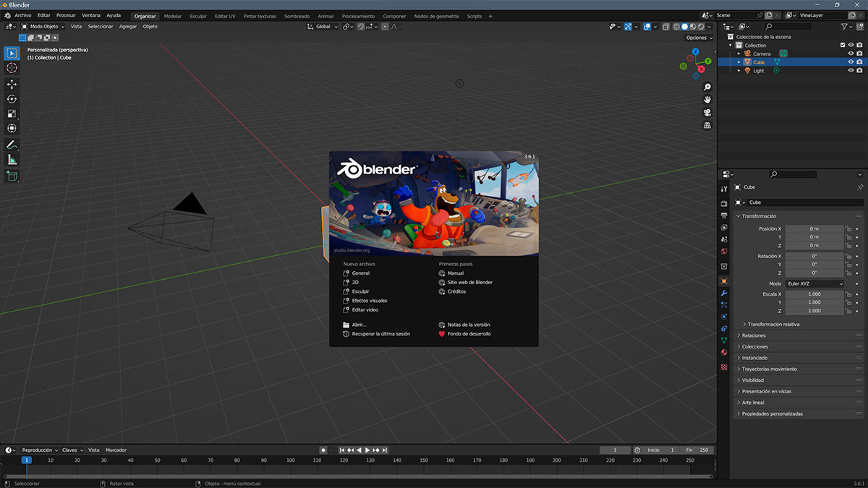The image size is (868, 488).
Task: Open the Procesar menu
Action: tap(66, 15)
